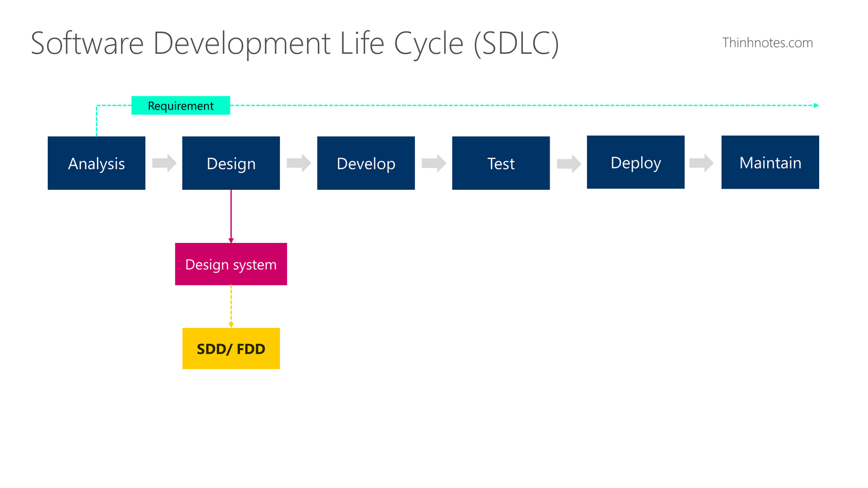Click the gray arrow between Analysis and Design
The height and width of the screenshot is (488, 868).
[164, 163]
